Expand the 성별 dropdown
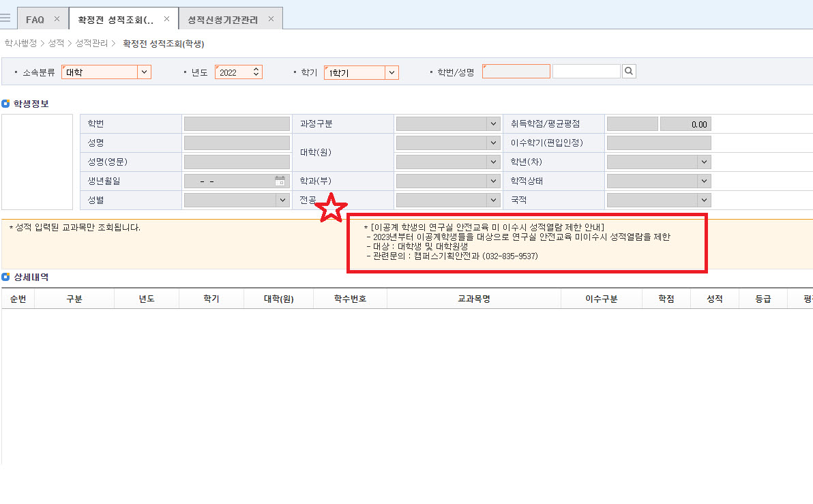The height and width of the screenshot is (504, 813). click(282, 201)
